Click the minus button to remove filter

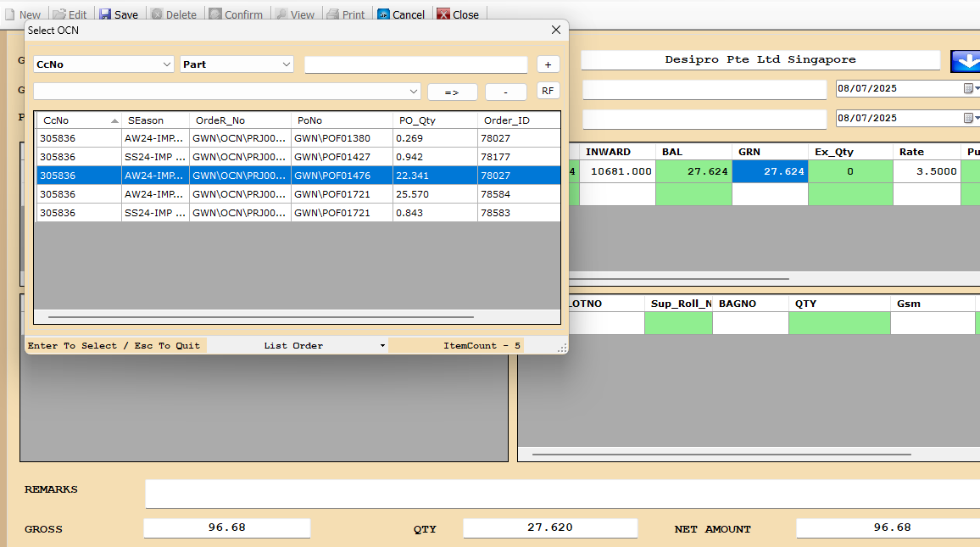coord(505,92)
